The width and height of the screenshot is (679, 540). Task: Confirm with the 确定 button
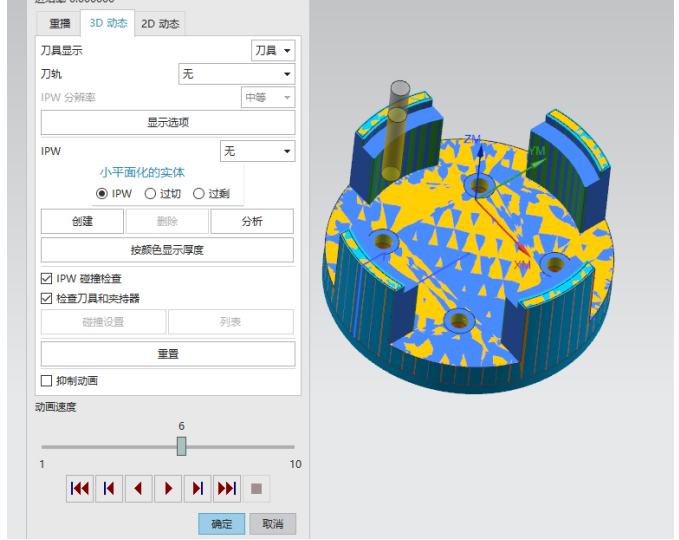(x=222, y=524)
